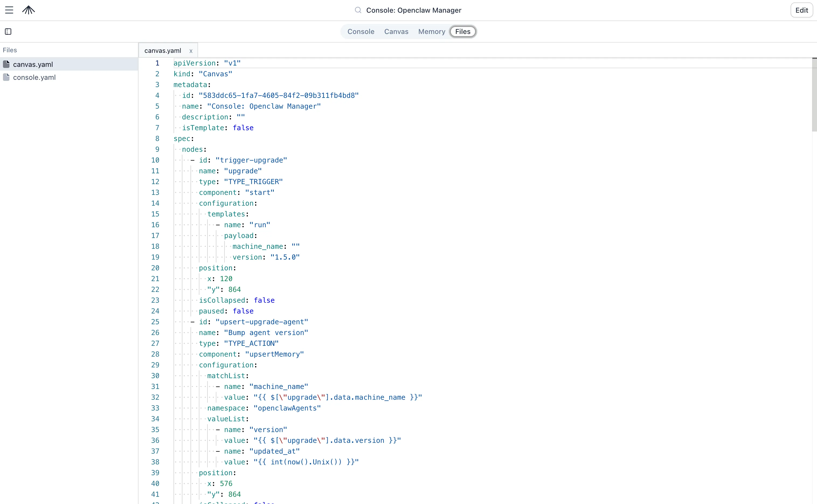817x504 pixels.
Task: Click isCollapsed: false on line 23
Action: (x=237, y=300)
